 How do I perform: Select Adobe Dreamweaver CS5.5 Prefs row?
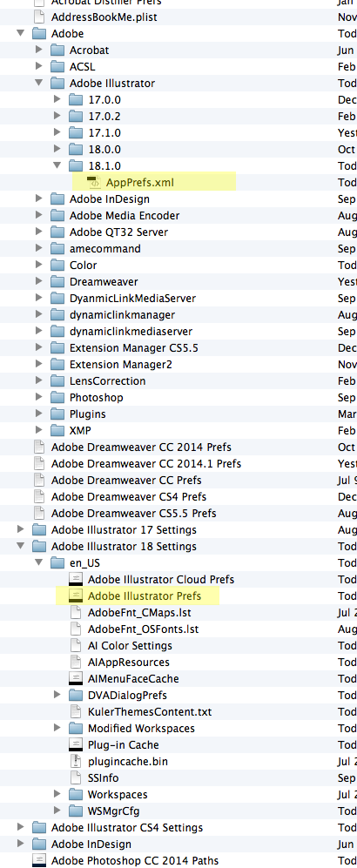(x=178, y=513)
